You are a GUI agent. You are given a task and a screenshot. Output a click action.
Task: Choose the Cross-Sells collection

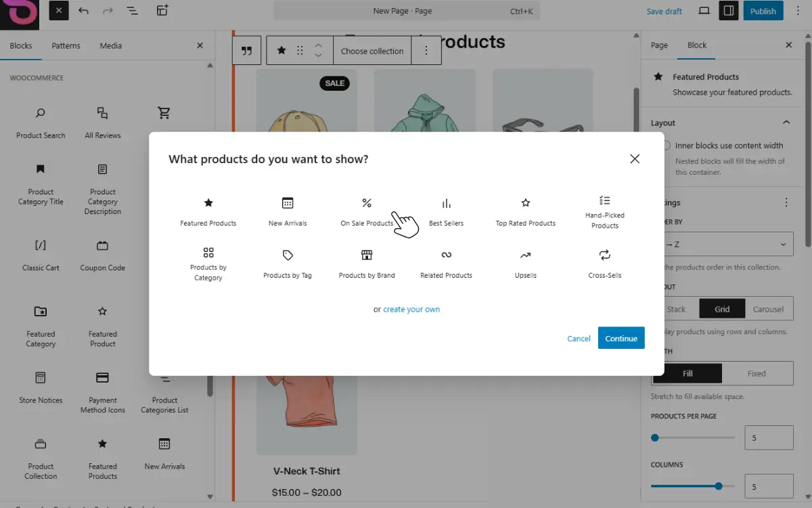pos(604,264)
